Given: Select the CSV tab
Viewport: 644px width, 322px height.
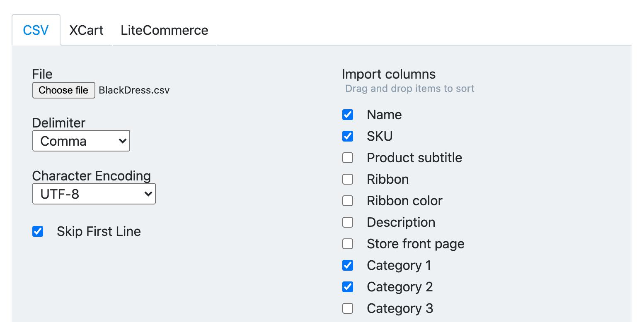Looking at the screenshot, I should [x=36, y=30].
